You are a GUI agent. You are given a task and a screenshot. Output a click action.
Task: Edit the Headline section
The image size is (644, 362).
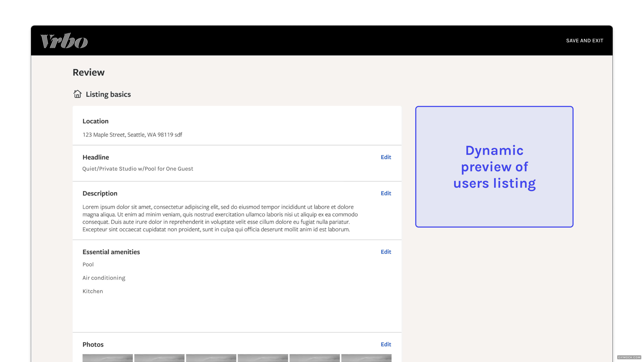(x=386, y=157)
